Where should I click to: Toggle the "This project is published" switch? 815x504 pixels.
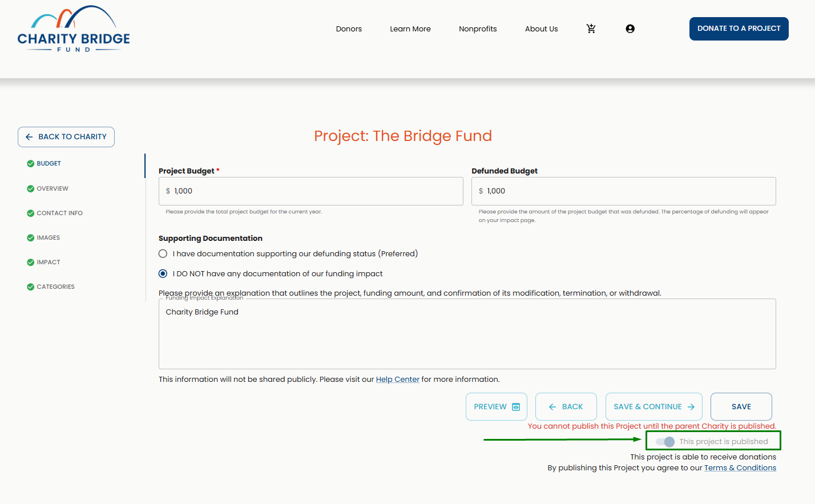[x=665, y=442]
